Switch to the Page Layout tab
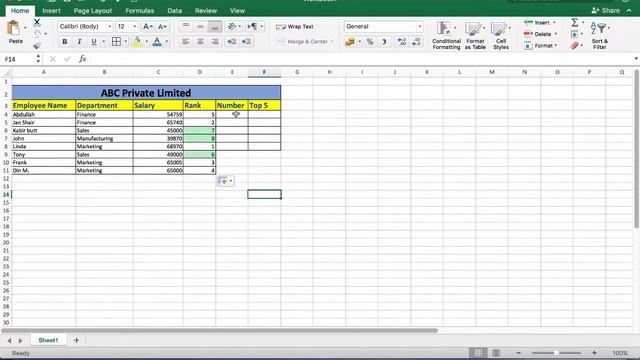 pos(93,11)
